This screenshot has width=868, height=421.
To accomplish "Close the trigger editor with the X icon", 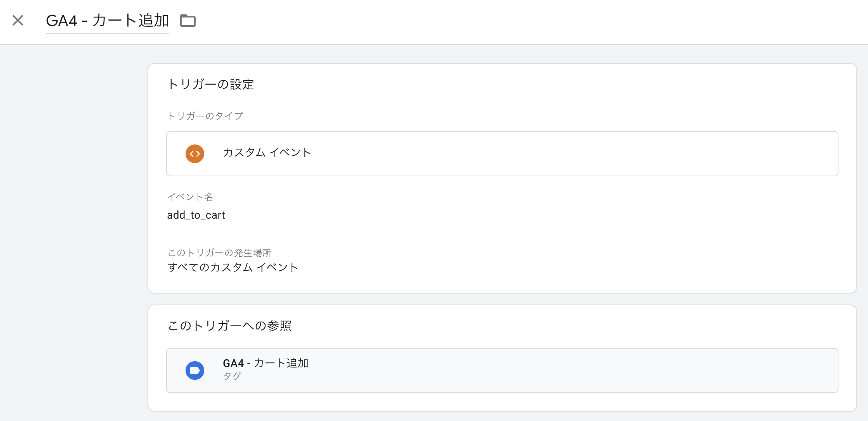I will click(18, 20).
